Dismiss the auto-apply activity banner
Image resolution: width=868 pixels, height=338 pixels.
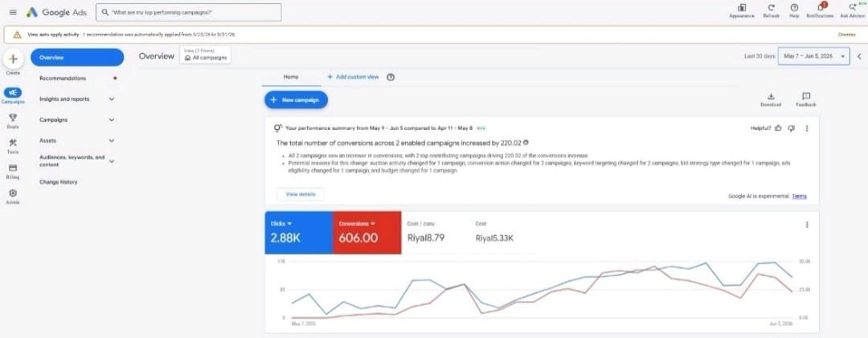click(x=846, y=35)
